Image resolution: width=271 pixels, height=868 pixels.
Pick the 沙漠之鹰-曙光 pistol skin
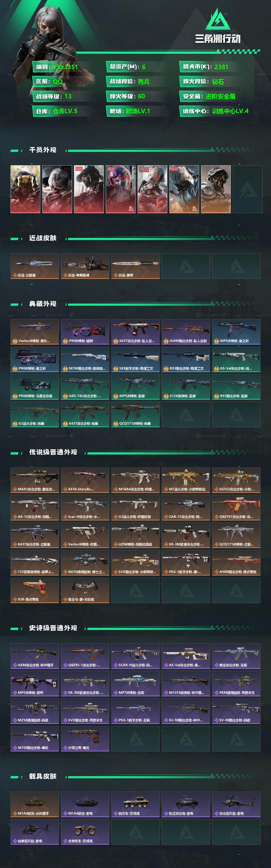85,739
